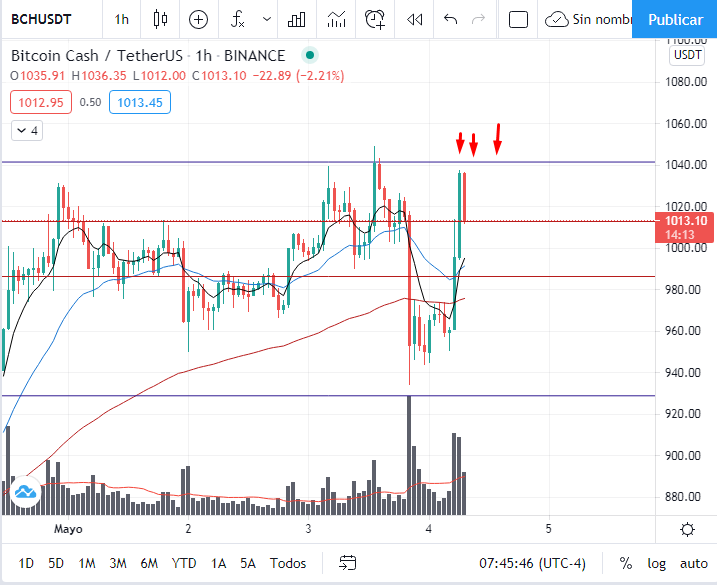Click the 940.00 price axis label
This screenshot has width=717, height=585.
point(683,373)
